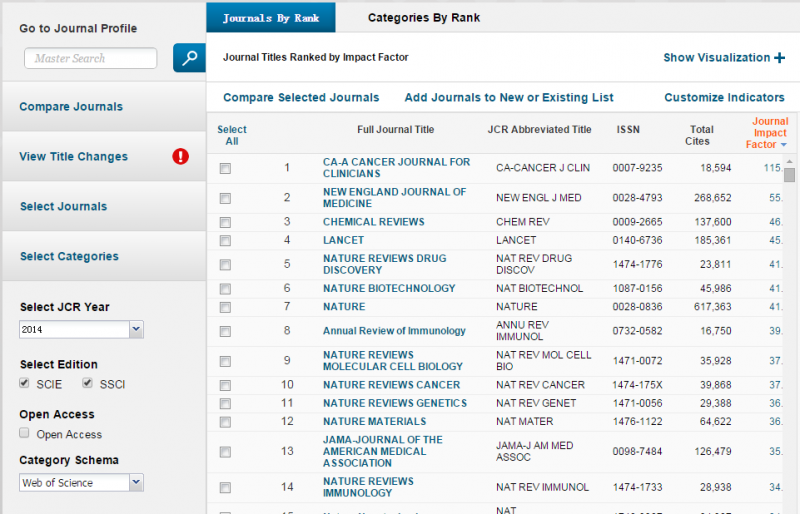This screenshot has height=514, width=800.
Task: Open View Title Changes in the sidebar
Action: [x=73, y=157]
